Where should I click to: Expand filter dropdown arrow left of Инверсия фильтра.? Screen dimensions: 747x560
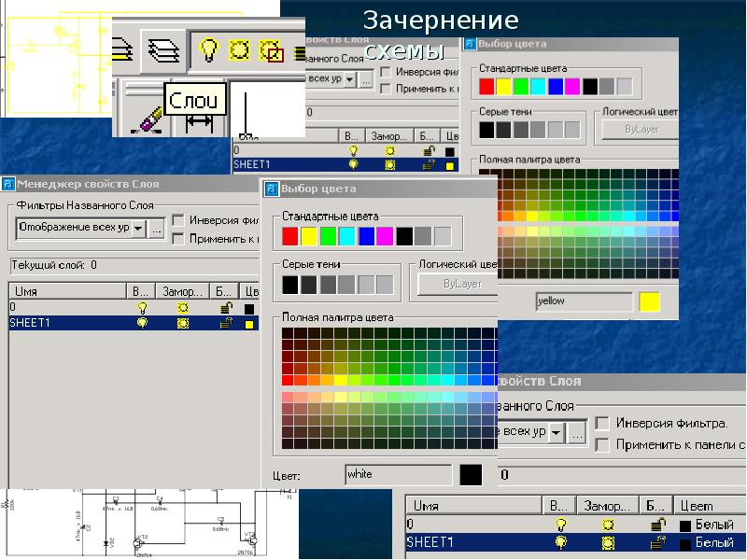[x=557, y=433]
